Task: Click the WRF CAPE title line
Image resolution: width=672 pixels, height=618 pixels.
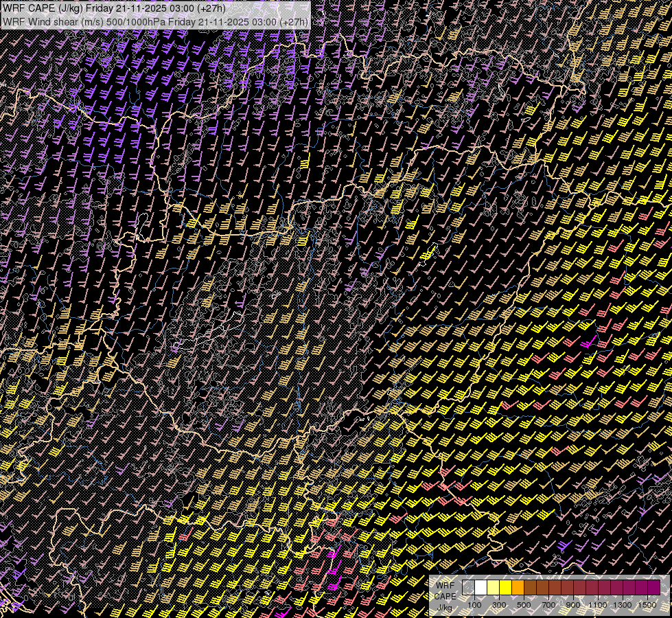Action: tap(115, 8)
